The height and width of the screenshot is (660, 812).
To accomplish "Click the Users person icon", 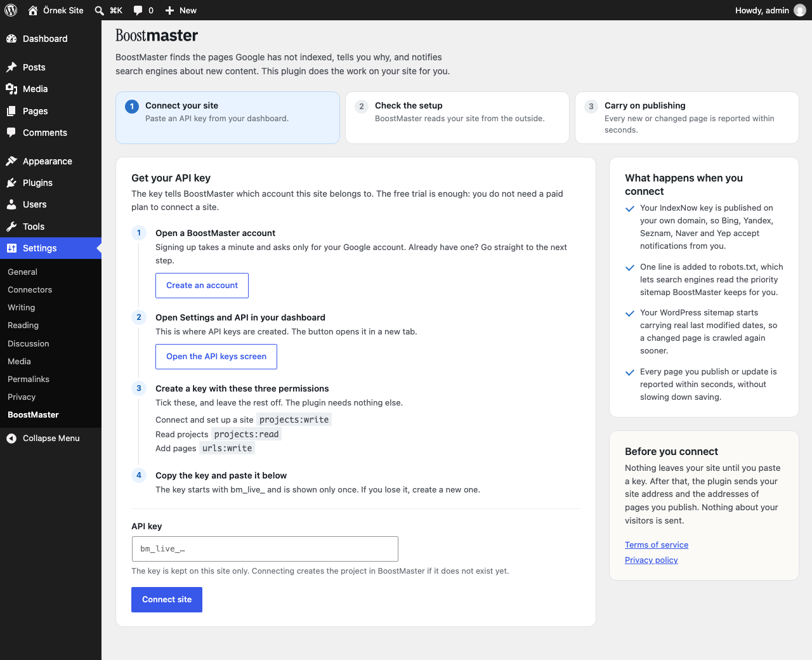I will tap(11, 204).
